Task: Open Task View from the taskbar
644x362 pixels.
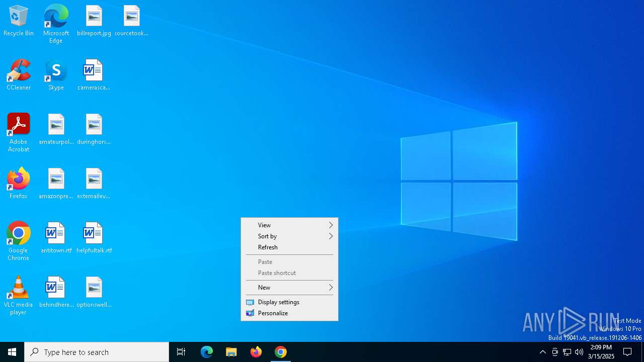Action: coord(181,352)
